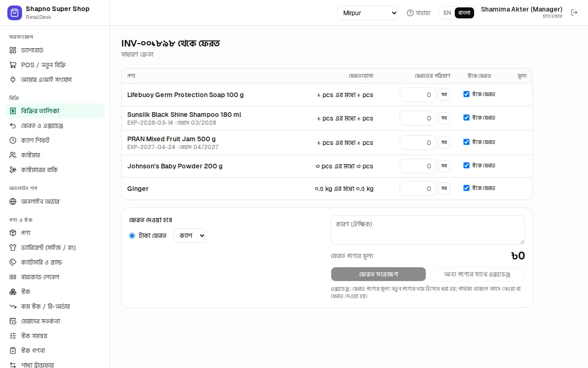The height and width of the screenshot is (368, 588).
Task: Open the ক্যাশ refund method dropdown
Action: coord(190,236)
